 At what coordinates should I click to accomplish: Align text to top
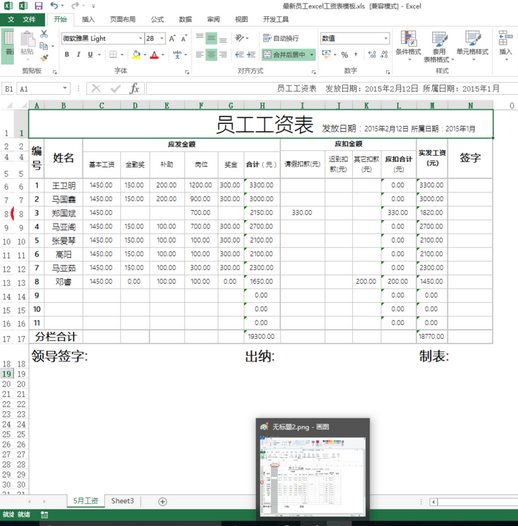pos(200,38)
